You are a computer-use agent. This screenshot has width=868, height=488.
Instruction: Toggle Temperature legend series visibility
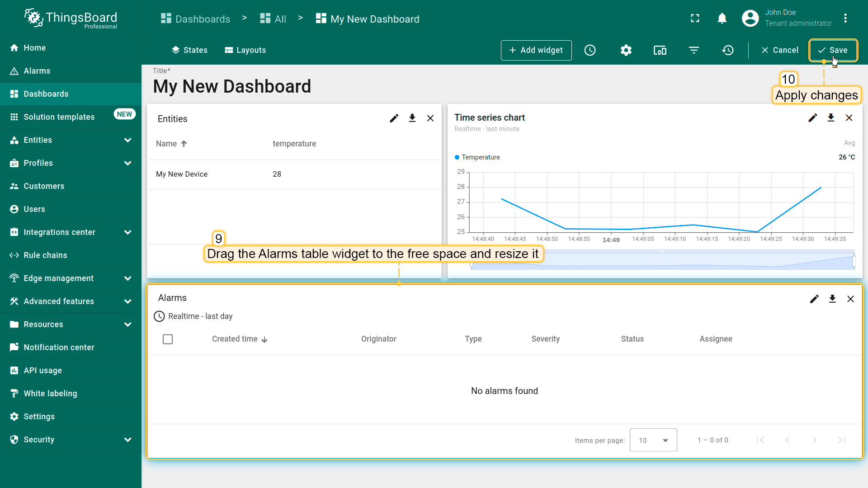pyautogui.click(x=477, y=157)
